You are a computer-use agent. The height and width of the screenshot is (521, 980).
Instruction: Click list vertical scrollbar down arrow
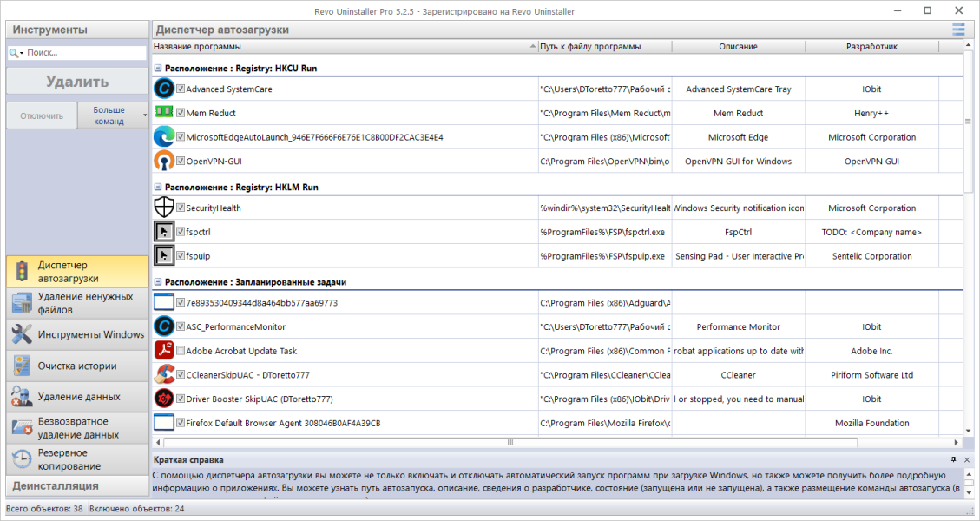[968, 431]
